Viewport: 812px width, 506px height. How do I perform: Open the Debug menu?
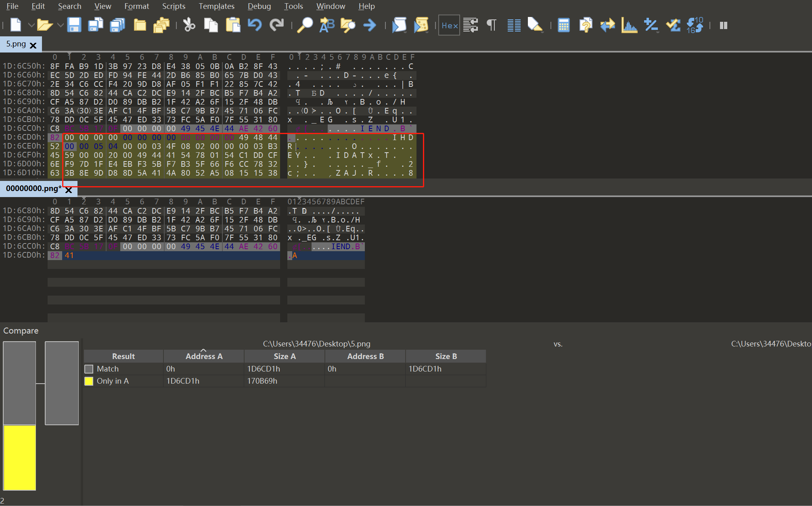[x=259, y=6]
